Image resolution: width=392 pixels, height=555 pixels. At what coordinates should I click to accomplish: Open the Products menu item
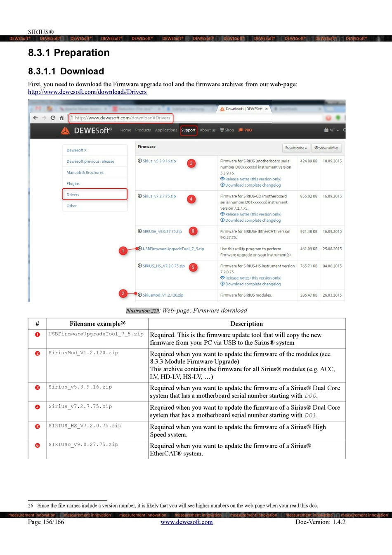[x=143, y=130]
